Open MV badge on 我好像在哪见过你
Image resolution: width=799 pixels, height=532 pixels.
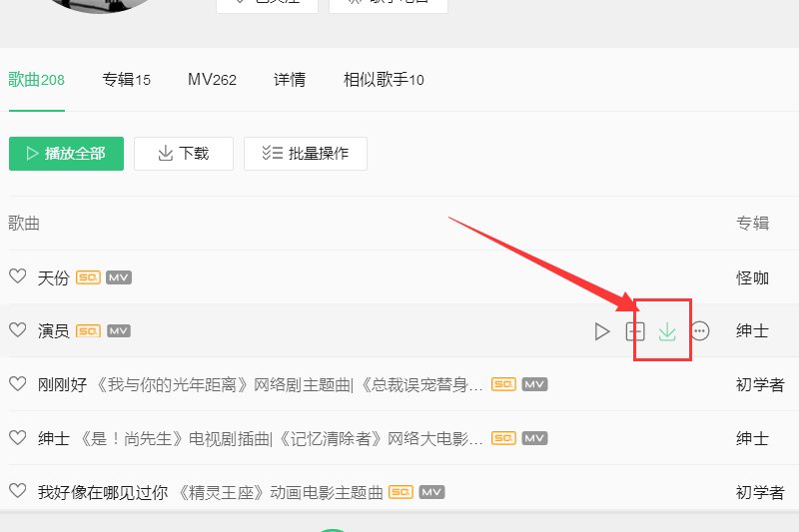(431, 492)
